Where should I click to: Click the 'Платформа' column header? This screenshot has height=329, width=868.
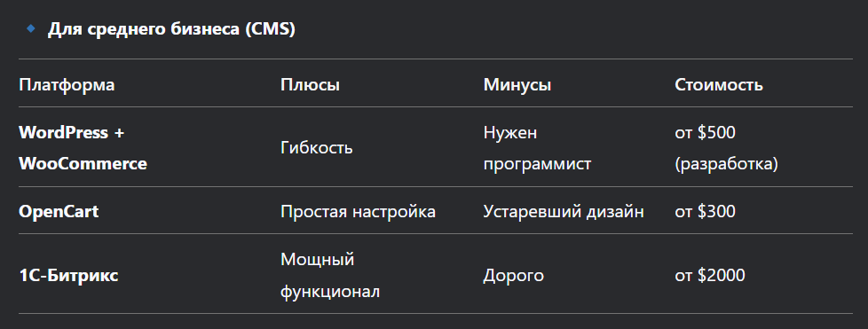67,85
